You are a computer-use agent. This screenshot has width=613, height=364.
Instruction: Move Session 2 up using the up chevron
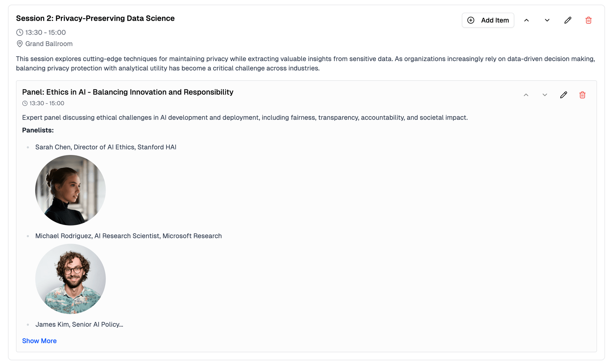coord(526,20)
